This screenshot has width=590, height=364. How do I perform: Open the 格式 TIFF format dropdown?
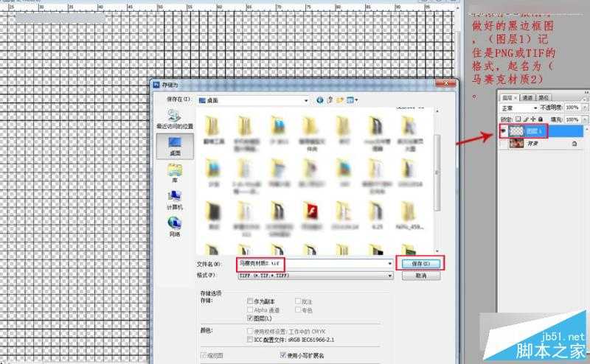(x=390, y=276)
